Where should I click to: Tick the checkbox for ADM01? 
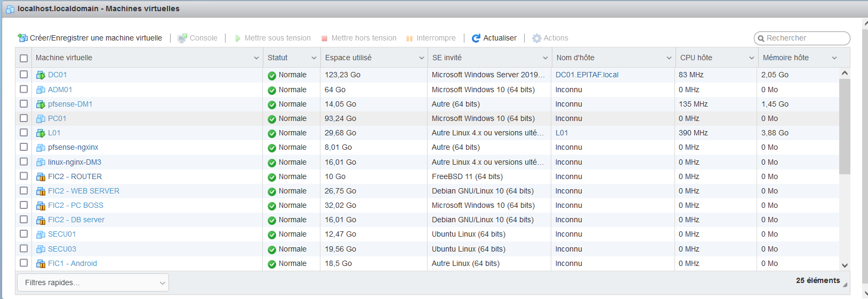coord(24,90)
